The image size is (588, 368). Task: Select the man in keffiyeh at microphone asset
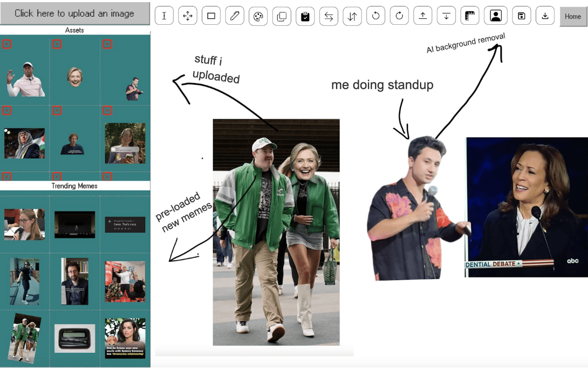[x=24, y=144]
